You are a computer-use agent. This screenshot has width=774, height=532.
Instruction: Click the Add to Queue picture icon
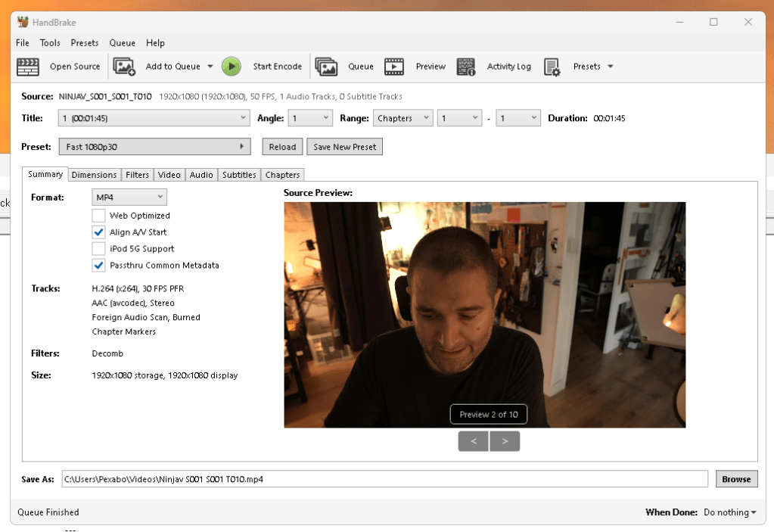tap(124, 67)
